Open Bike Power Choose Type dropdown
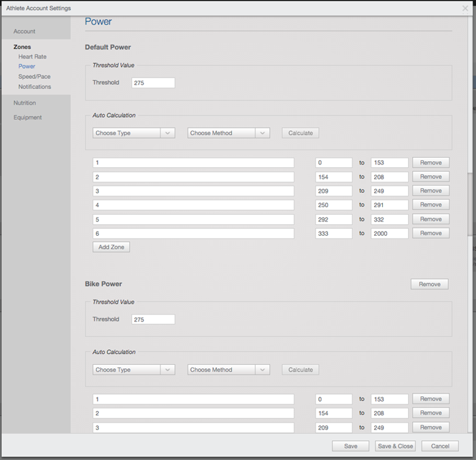This screenshot has height=460, width=476. point(134,370)
